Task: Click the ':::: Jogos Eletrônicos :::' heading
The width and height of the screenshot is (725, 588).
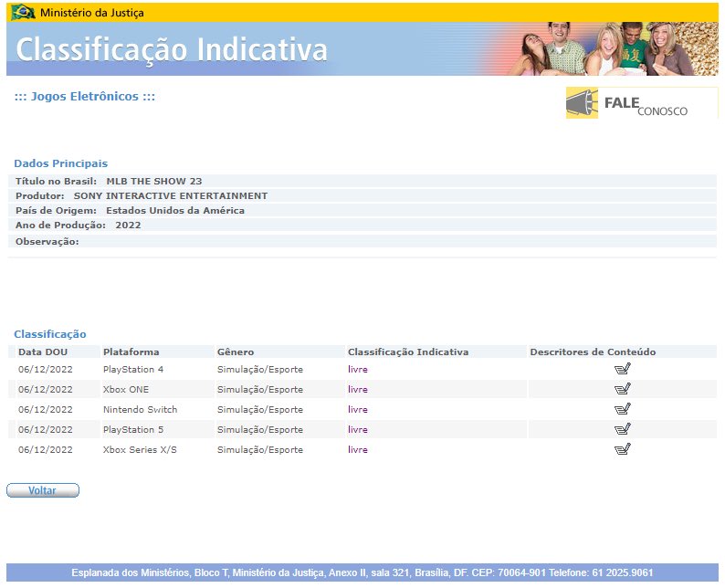Action: [85, 97]
